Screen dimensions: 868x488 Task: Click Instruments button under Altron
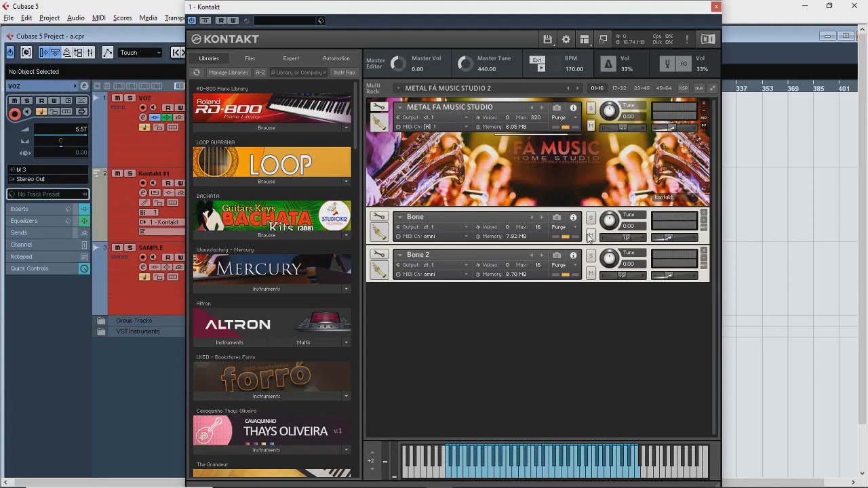click(x=229, y=342)
